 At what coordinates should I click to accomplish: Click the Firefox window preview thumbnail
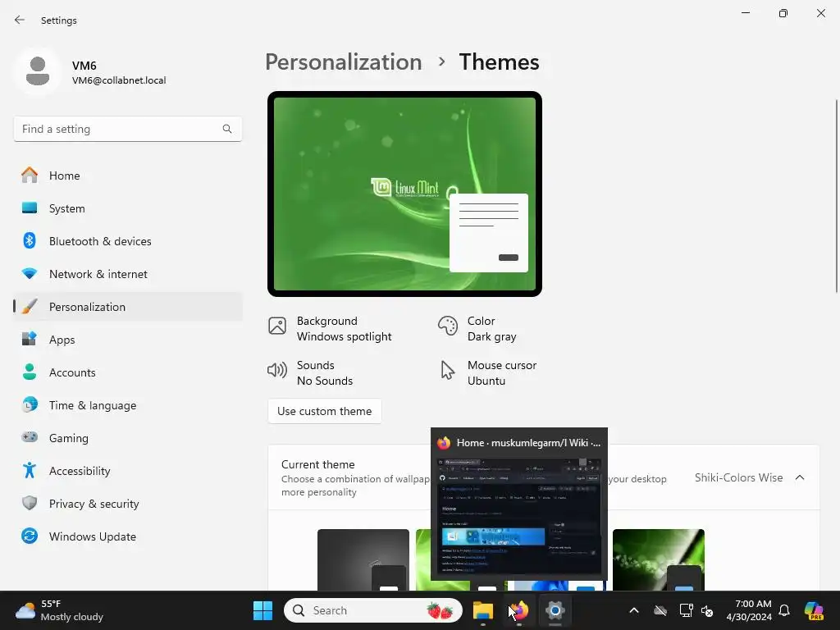[519, 515]
